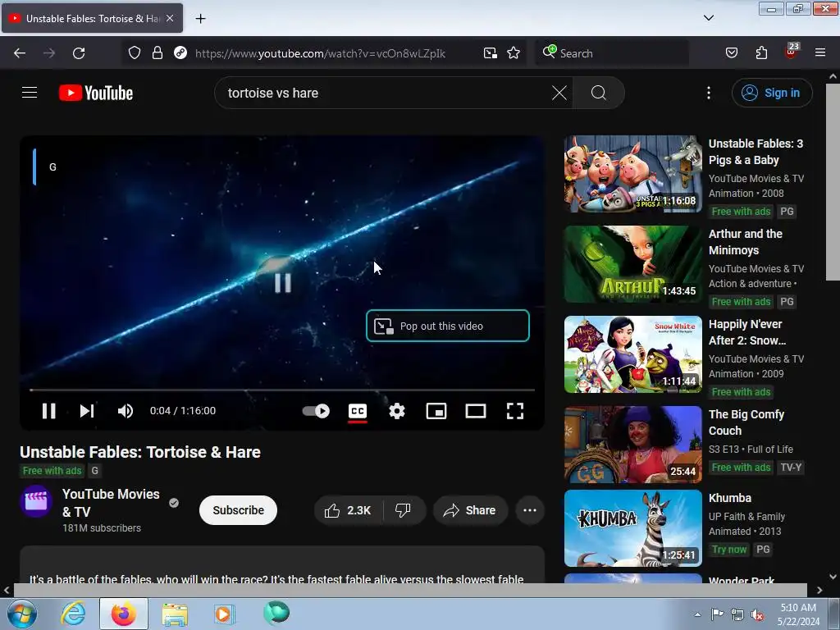Seek on the video progress bar
This screenshot has height=630, width=840.
click(282, 390)
